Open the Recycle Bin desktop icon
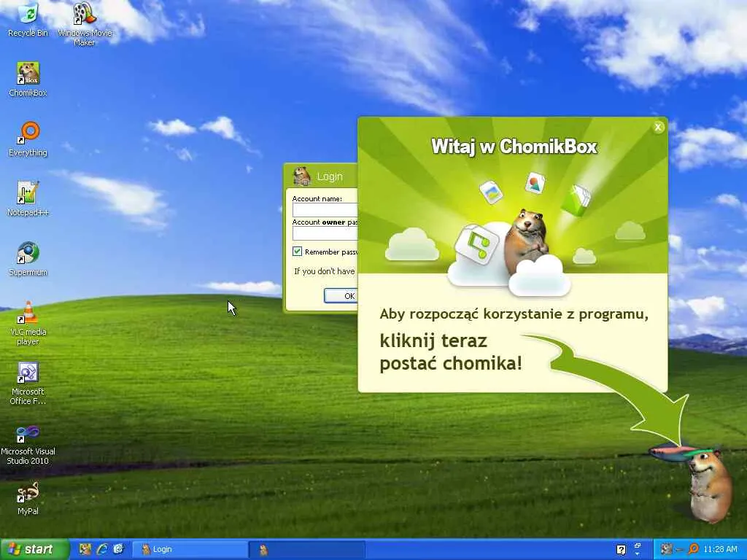 click(28, 20)
